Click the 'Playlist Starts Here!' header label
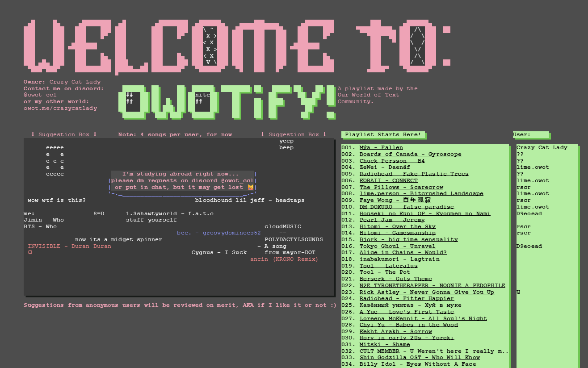Screen dimensions: 588x368 tap(383, 134)
